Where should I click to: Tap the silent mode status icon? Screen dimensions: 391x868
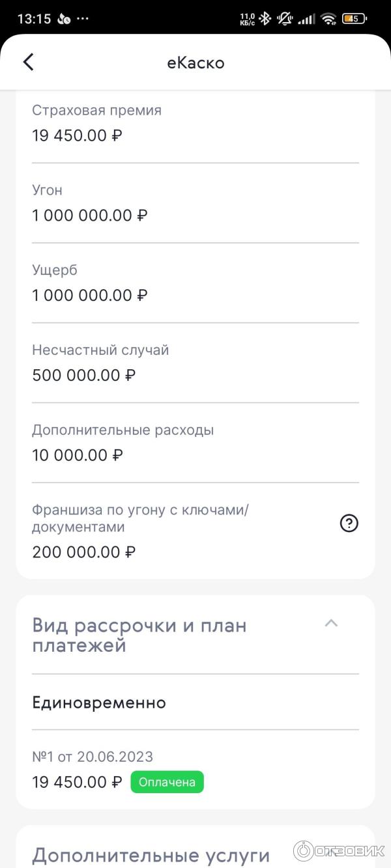click(285, 19)
